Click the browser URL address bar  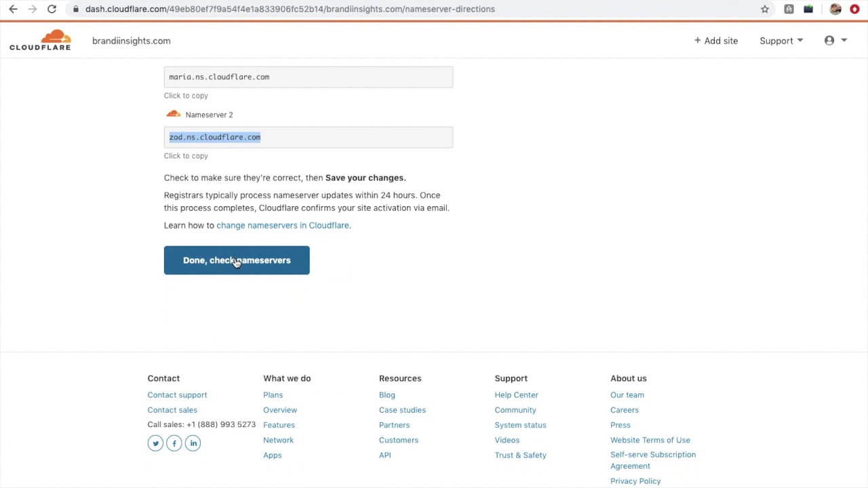pos(414,9)
